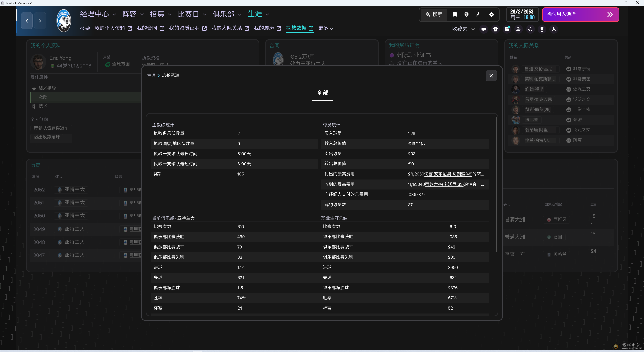Open scouting via person-magnifier icon

click(518, 29)
